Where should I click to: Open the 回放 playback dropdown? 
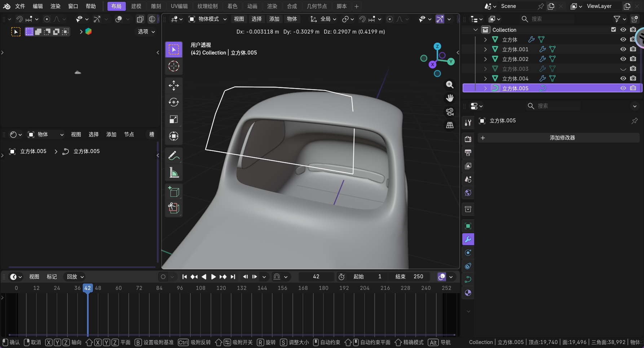pos(75,277)
